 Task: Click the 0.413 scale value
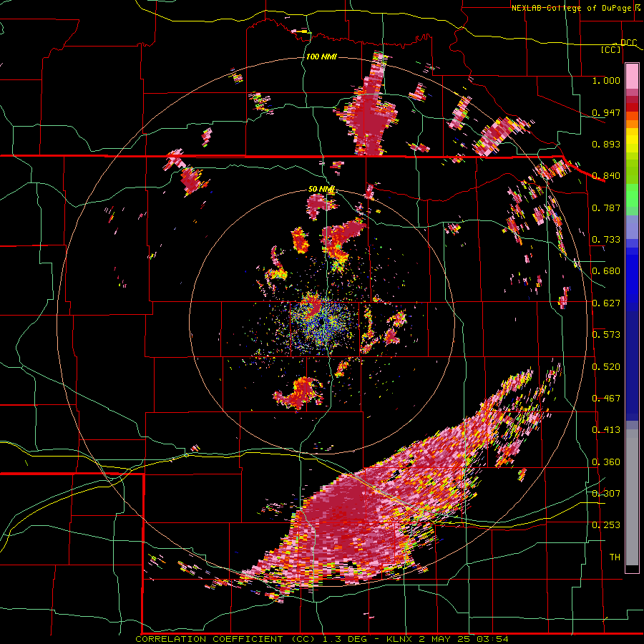pos(606,430)
